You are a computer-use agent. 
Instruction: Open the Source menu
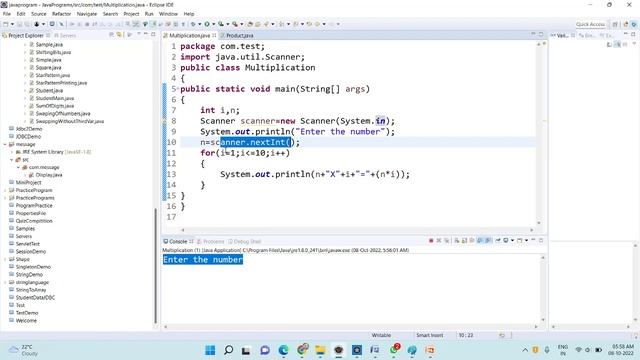click(39, 14)
